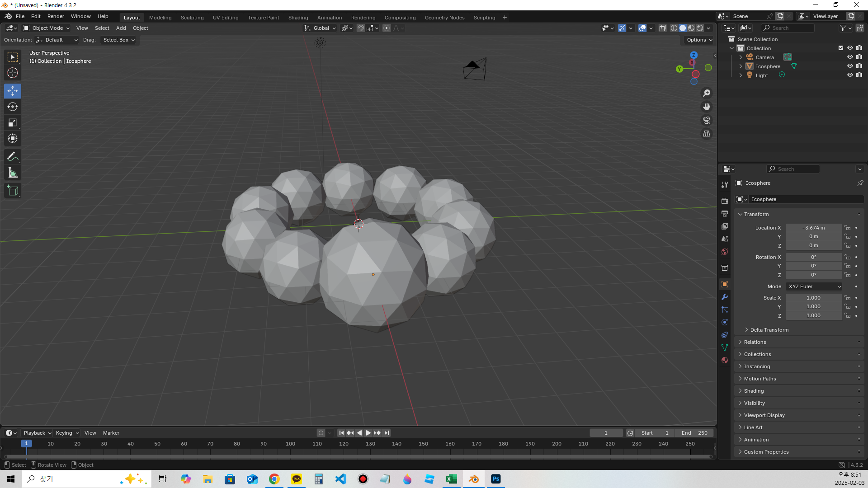Switch to material preview shading
The height and width of the screenshot is (488, 868).
point(691,28)
